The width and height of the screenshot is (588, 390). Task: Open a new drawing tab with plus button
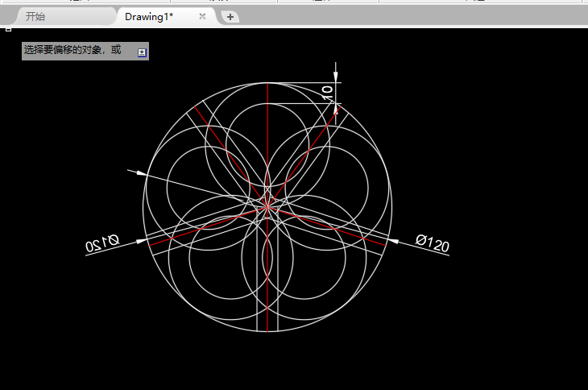(x=230, y=17)
